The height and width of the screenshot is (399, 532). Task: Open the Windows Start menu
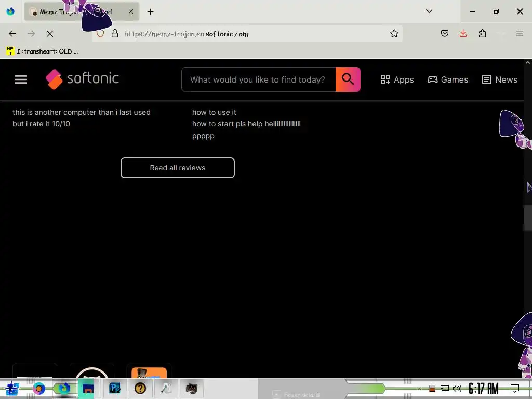click(x=12, y=389)
